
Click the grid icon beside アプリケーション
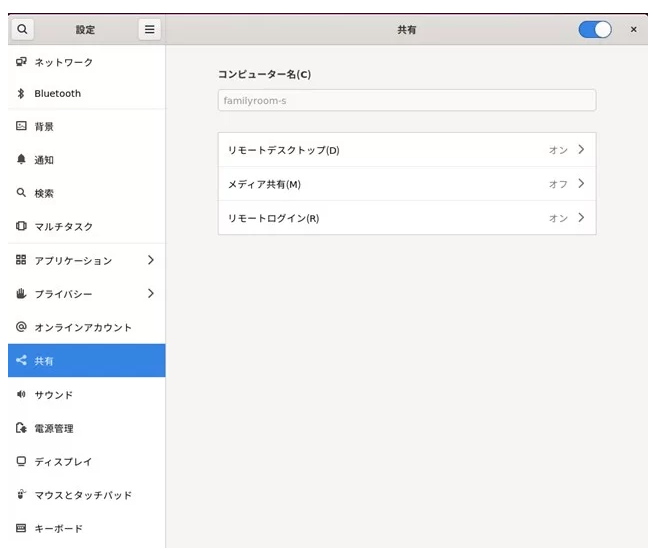coord(21,260)
